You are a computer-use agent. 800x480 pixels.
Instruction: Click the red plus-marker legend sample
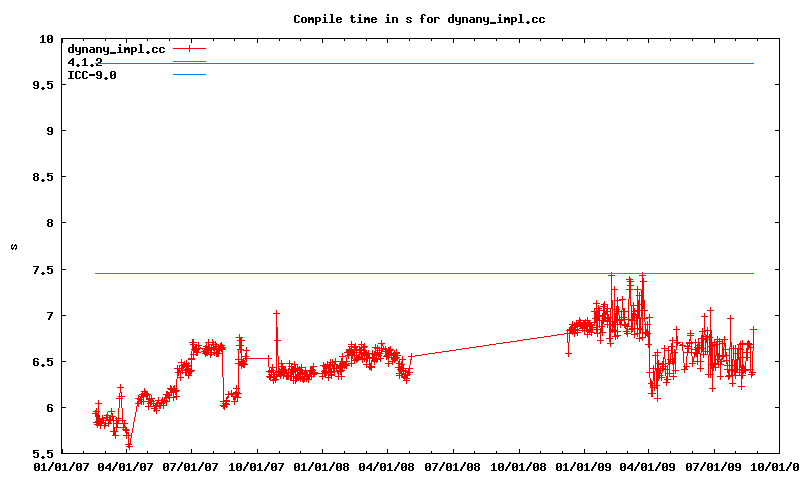(189, 48)
